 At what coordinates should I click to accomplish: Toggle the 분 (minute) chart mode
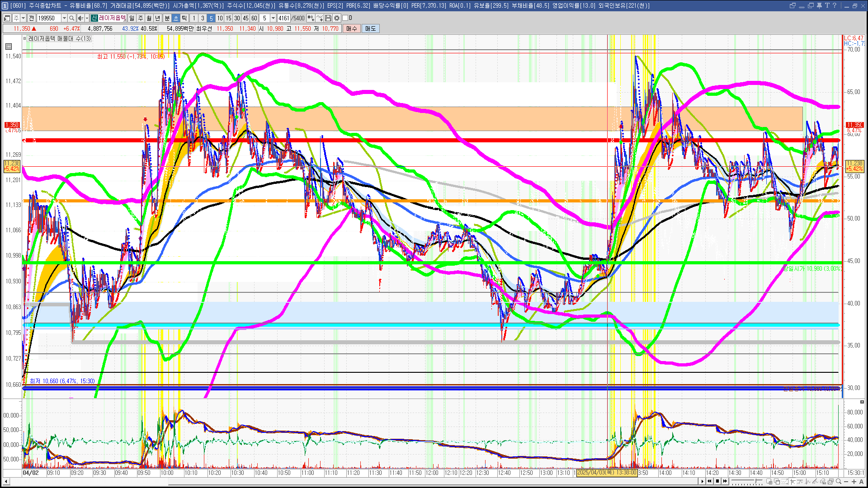[167, 18]
